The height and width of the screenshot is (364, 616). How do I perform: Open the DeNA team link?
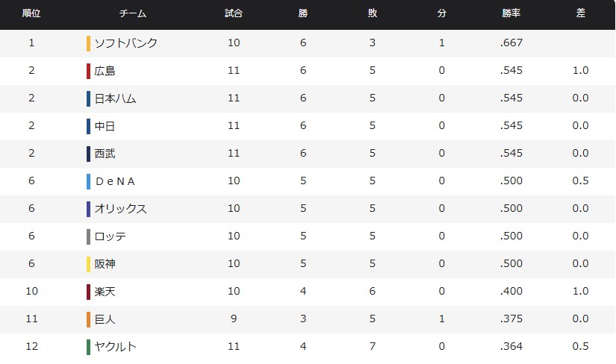tap(115, 181)
